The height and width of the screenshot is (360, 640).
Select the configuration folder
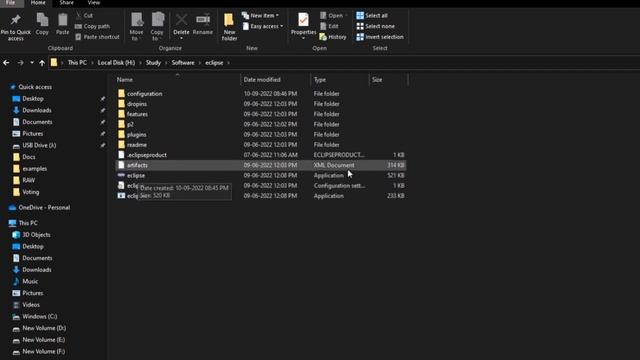pyautogui.click(x=261, y=93)
